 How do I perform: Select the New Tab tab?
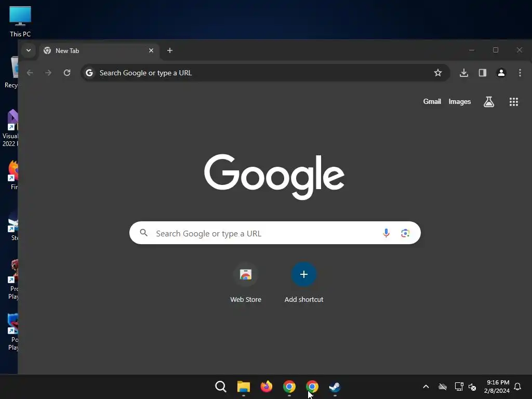[x=99, y=51]
